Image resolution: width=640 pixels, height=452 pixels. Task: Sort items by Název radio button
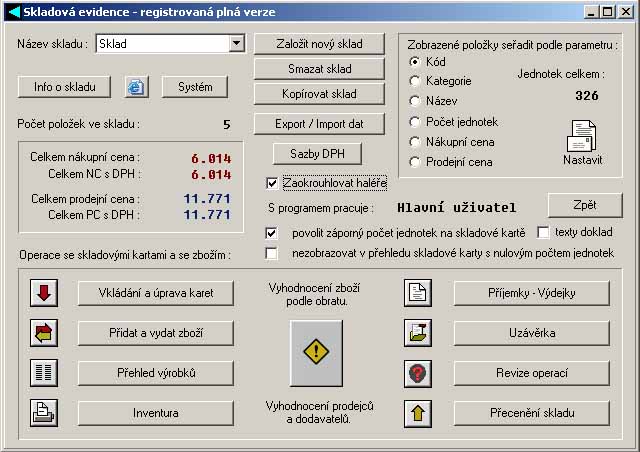[x=415, y=100]
